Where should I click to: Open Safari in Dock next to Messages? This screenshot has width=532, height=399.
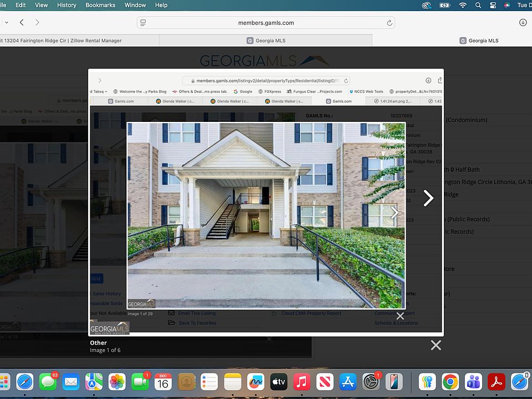click(25, 382)
